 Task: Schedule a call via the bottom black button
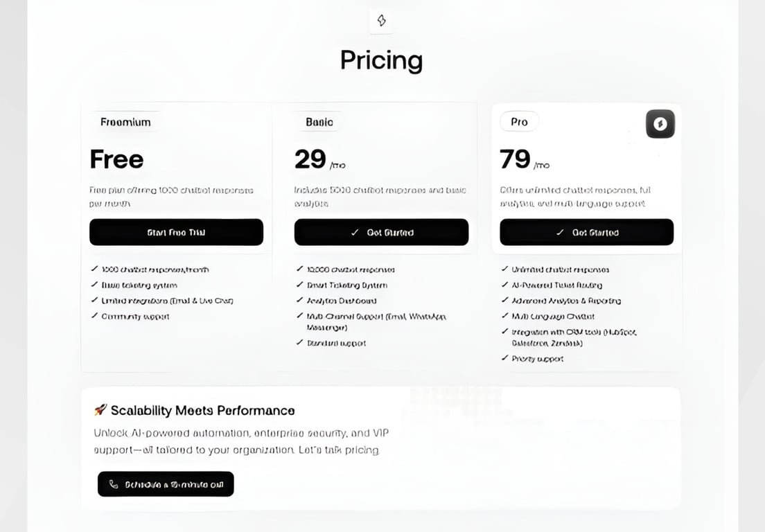tap(166, 484)
